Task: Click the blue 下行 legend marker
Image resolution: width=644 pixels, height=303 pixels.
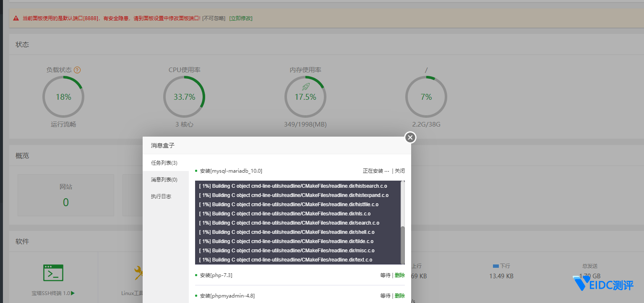Action: [495, 266]
